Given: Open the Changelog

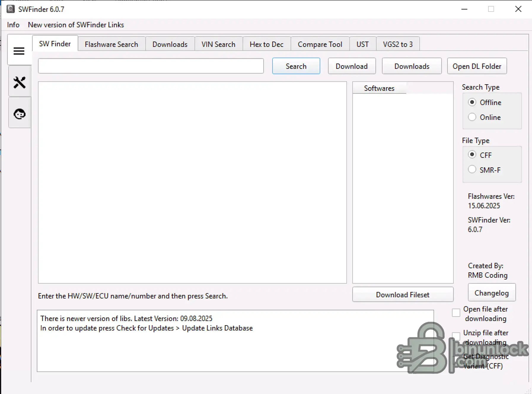Looking at the screenshot, I should (x=492, y=293).
